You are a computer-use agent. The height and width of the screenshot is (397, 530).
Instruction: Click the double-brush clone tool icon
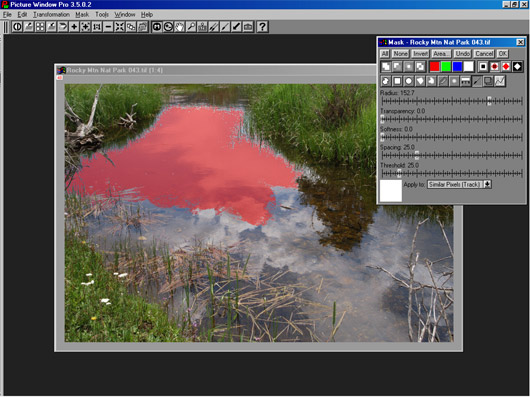(x=214, y=27)
